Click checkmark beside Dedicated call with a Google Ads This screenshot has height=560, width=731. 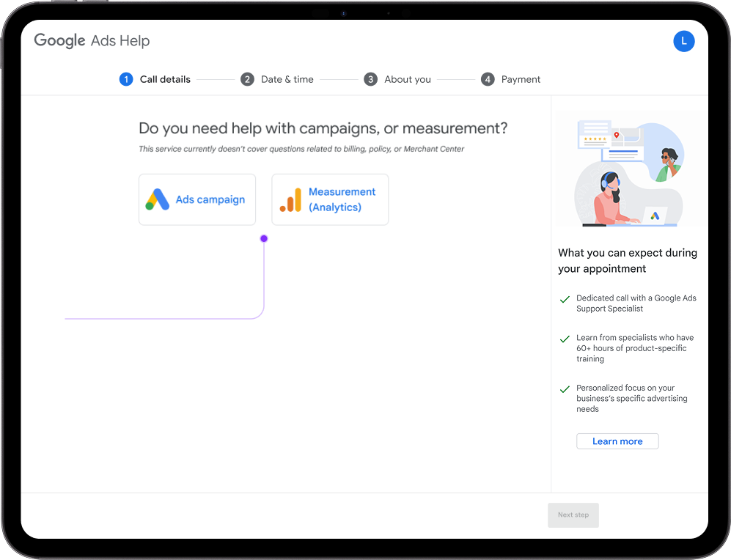click(565, 299)
